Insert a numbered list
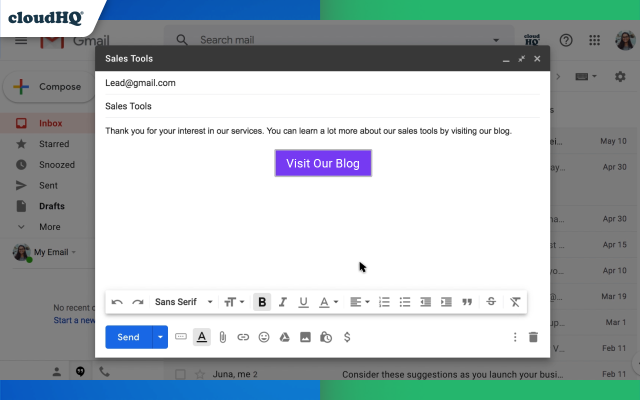This screenshot has width=640, height=400. point(384,302)
